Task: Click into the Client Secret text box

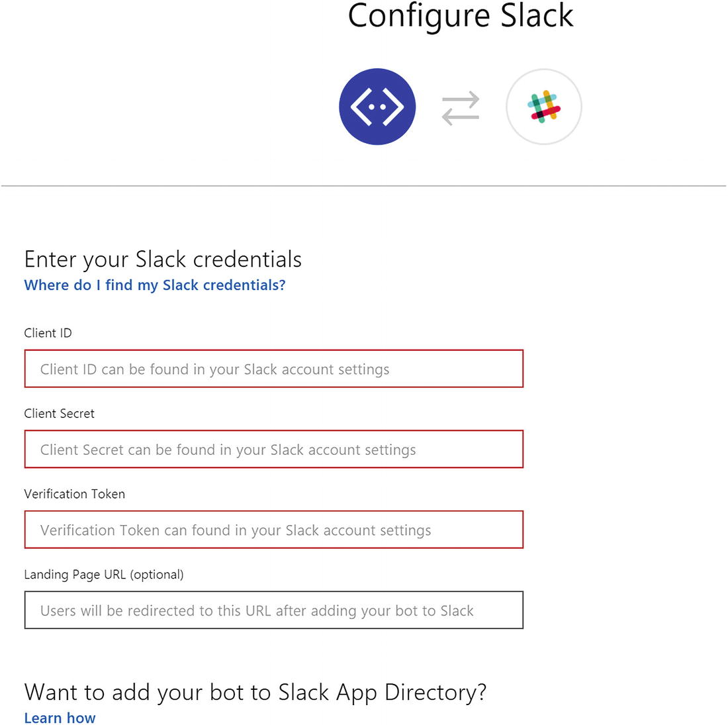Action: 273,450
